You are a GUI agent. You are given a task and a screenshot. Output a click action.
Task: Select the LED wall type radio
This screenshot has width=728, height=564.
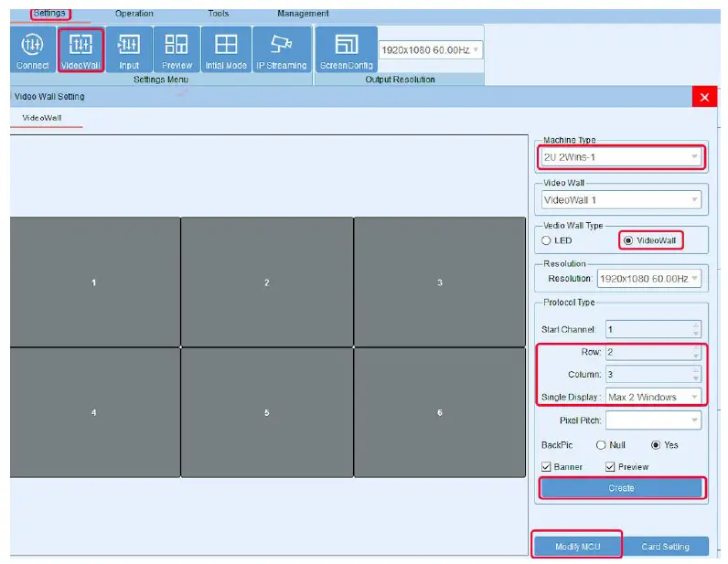click(547, 240)
